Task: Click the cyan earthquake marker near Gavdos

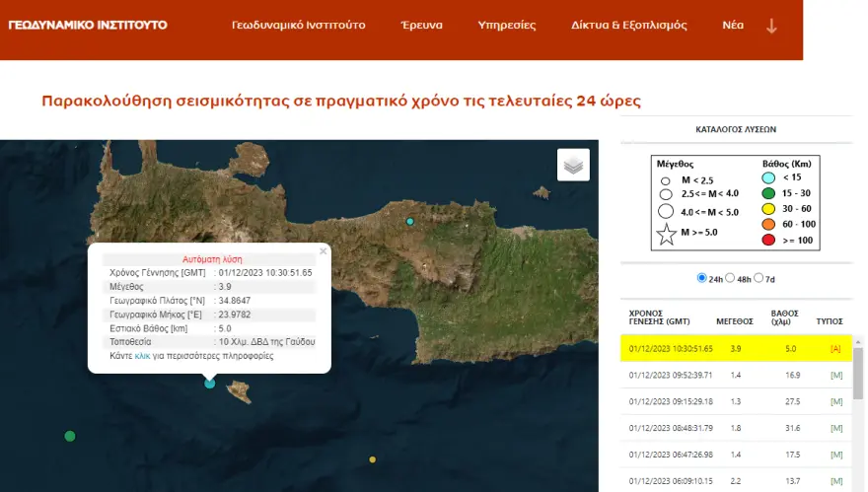Action: pos(209,384)
